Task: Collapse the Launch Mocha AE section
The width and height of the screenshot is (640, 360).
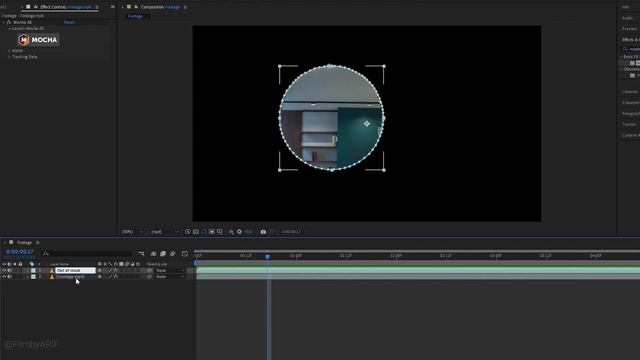Action: (10, 29)
